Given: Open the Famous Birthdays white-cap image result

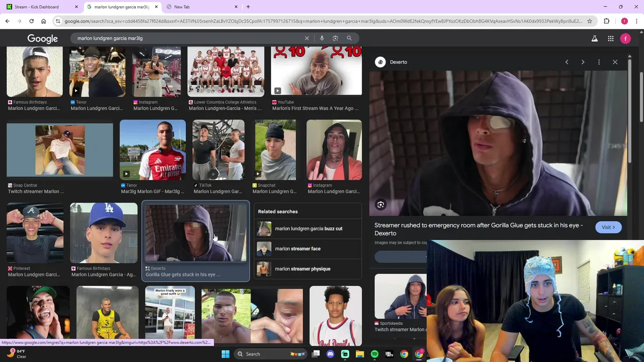Looking at the screenshot, I should [x=35, y=71].
